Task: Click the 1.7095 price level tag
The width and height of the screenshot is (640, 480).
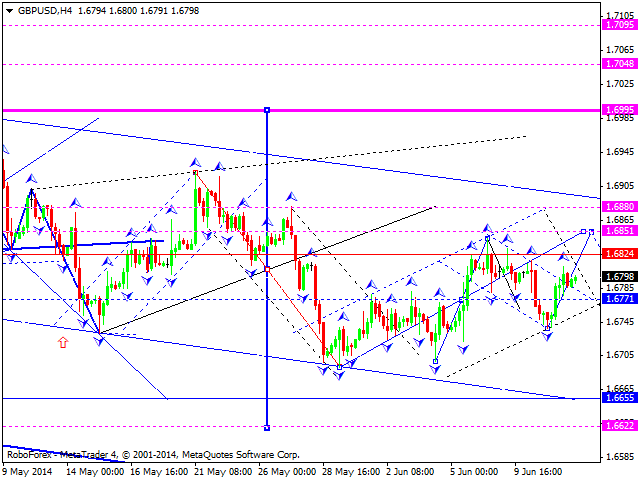Action: tap(621, 24)
